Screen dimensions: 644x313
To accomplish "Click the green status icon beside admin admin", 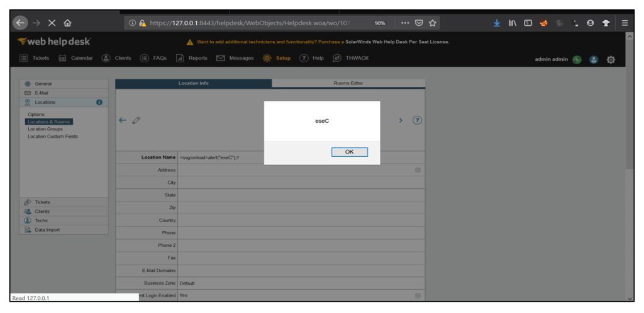I will (577, 60).
